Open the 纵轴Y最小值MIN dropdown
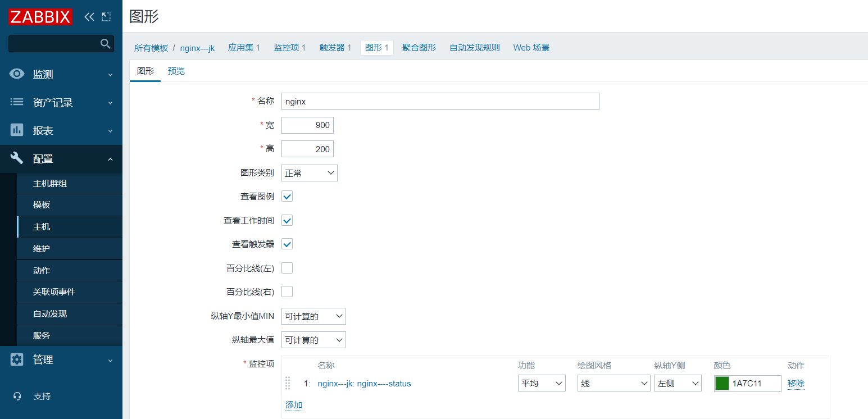Screen dimensions: 868x419 tap(313, 316)
